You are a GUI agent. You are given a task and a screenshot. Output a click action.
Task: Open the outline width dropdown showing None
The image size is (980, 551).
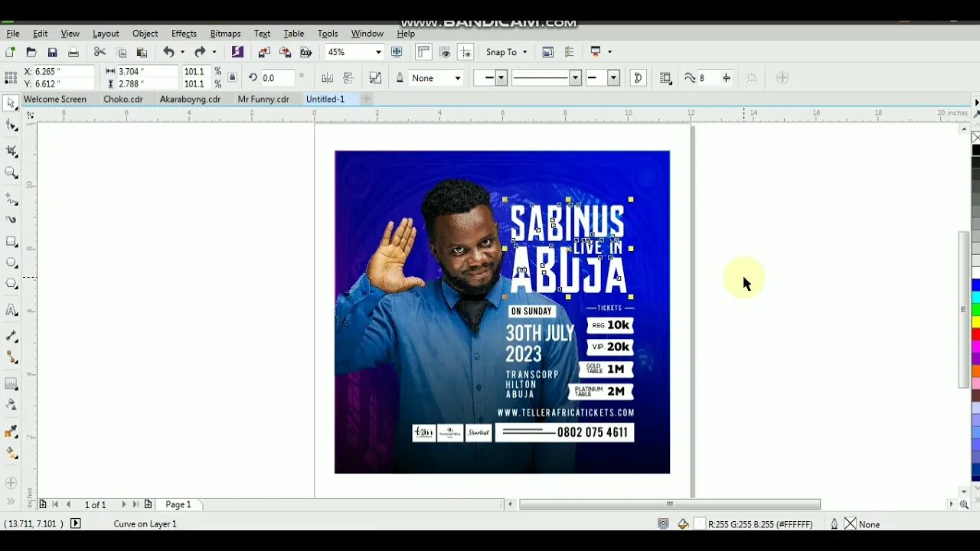(x=458, y=78)
